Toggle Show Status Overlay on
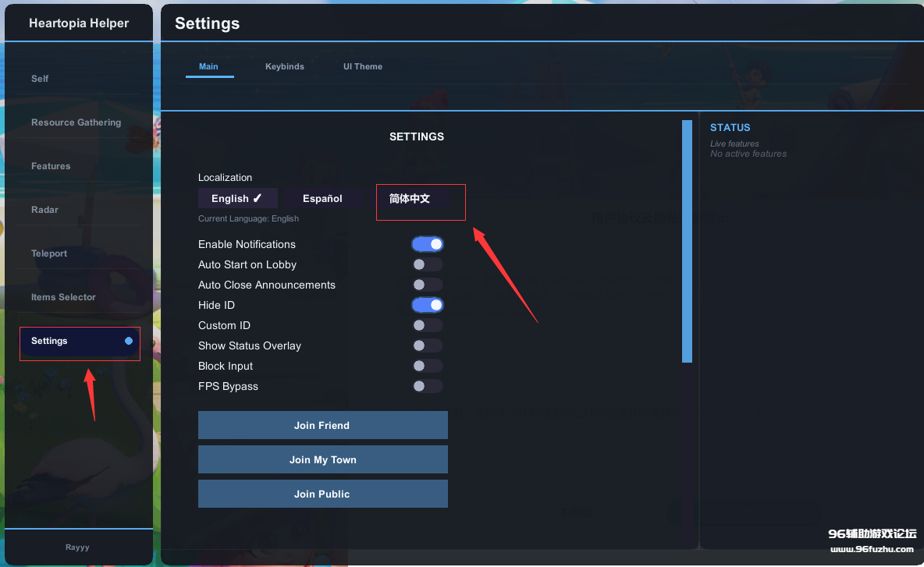The width and height of the screenshot is (924, 567). (x=428, y=346)
